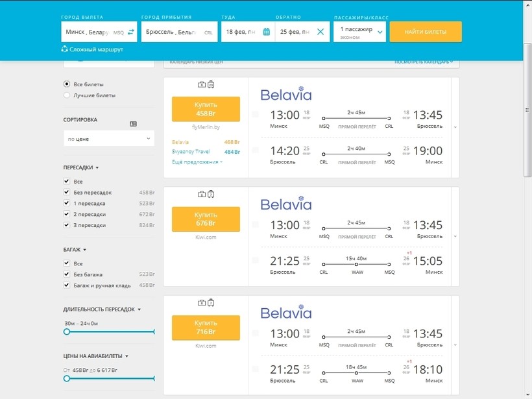Viewport: 532px width, 399px height.
Task: Select the Лучшие билеты radio option
Action: click(67, 95)
